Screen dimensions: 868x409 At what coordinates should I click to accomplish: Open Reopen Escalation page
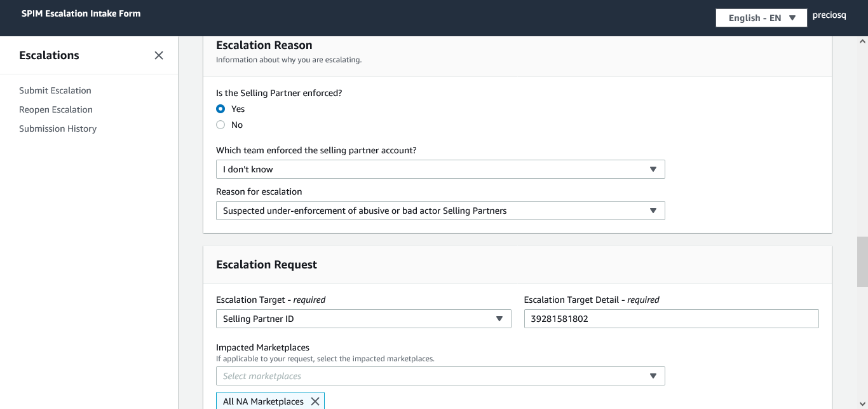click(56, 109)
